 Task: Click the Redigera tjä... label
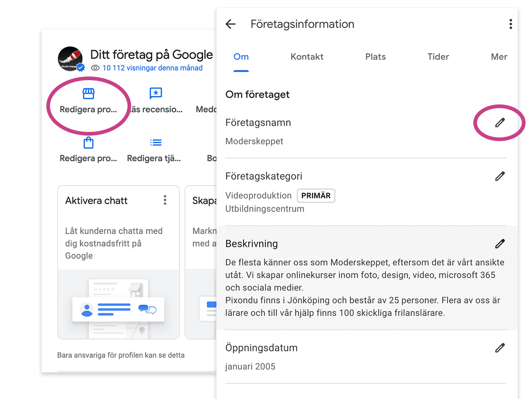coord(154,159)
